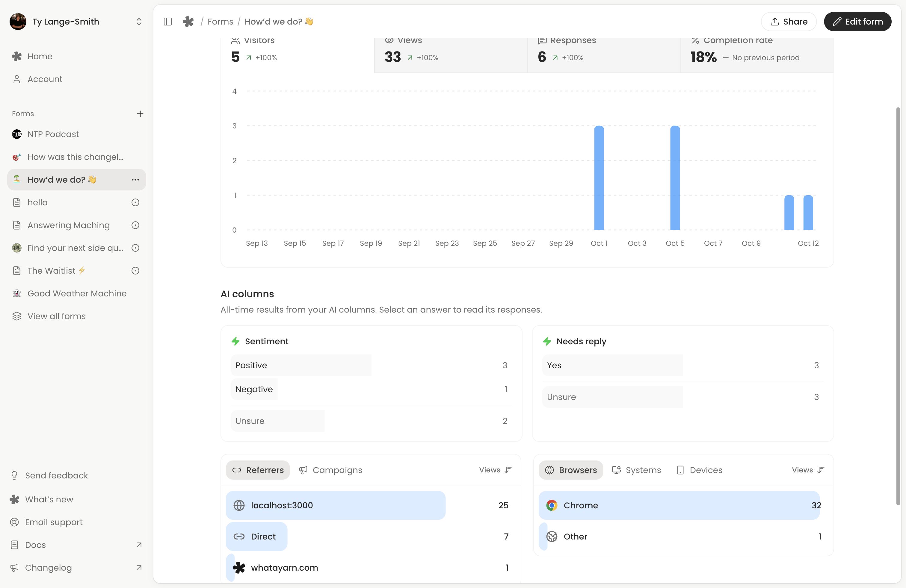Select Negative sentiment answer row
Image resolution: width=906 pixels, height=588 pixels.
tap(371, 390)
